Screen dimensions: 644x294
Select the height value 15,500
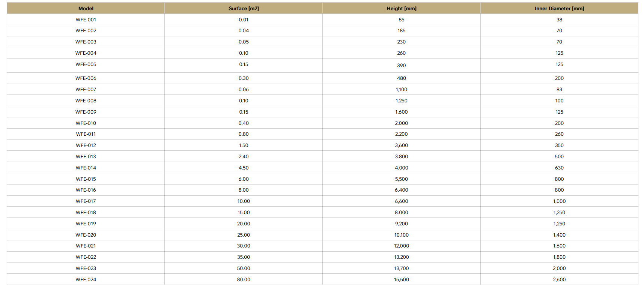point(402,280)
